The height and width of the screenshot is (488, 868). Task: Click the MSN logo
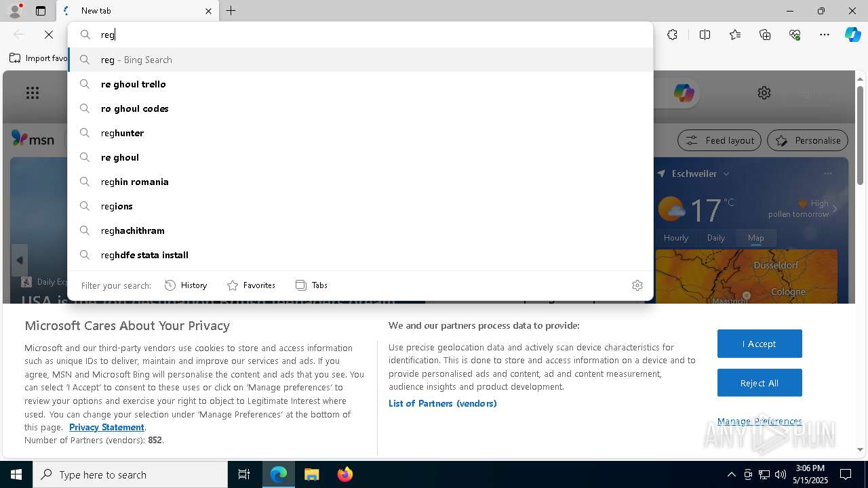pos(33,139)
